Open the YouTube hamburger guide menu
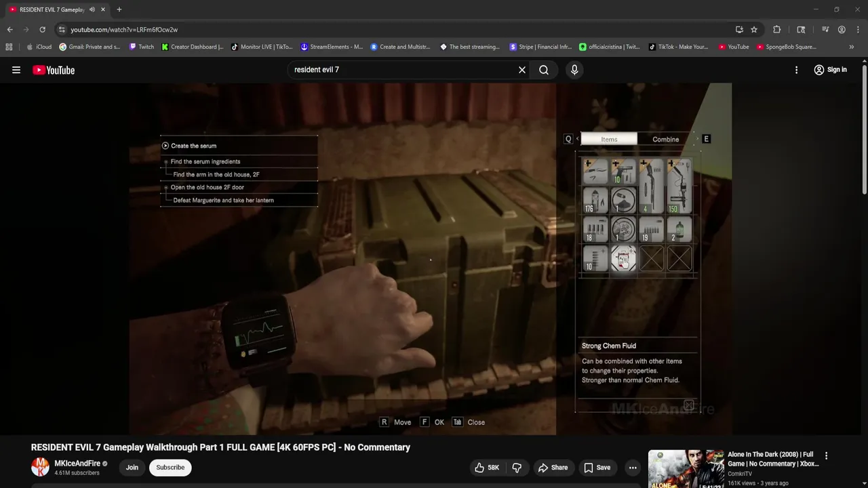Image resolution: width=868 pixels, height=488 pixels. pyautogui.click(x=16, y=70)
